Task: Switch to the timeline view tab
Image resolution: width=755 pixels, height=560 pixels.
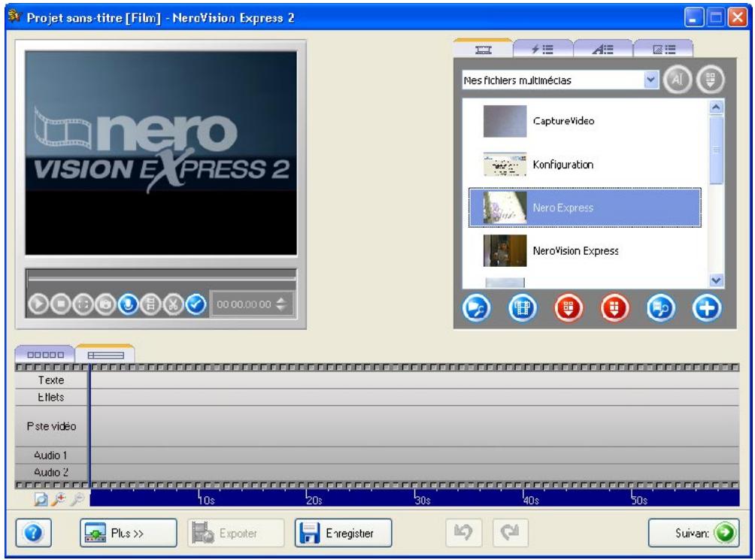Action: (105, 355)
